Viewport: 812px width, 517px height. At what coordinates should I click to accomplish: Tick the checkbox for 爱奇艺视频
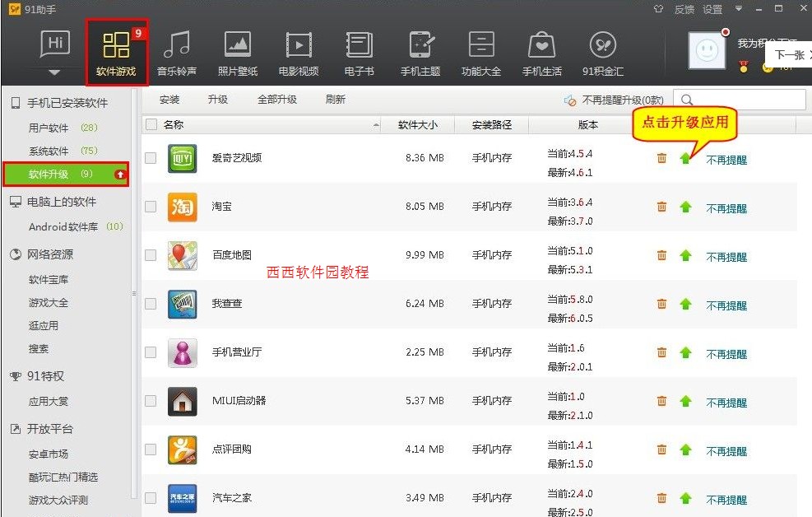coord(151,158)
